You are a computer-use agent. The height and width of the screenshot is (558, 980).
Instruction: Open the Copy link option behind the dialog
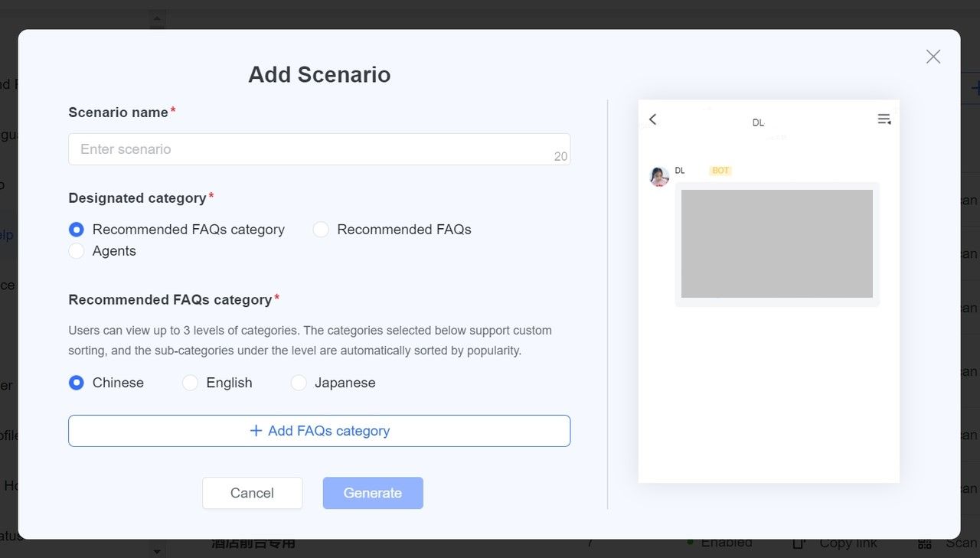coord(848,542)
